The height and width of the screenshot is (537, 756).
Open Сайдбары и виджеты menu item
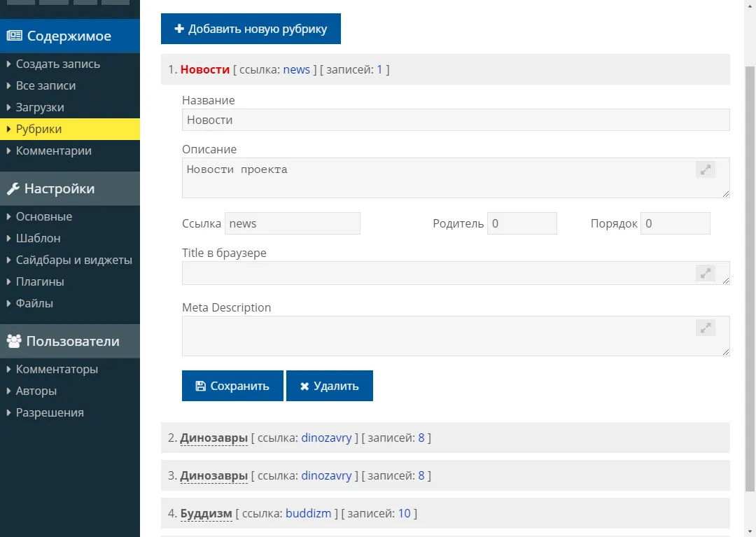click(74, 260)
